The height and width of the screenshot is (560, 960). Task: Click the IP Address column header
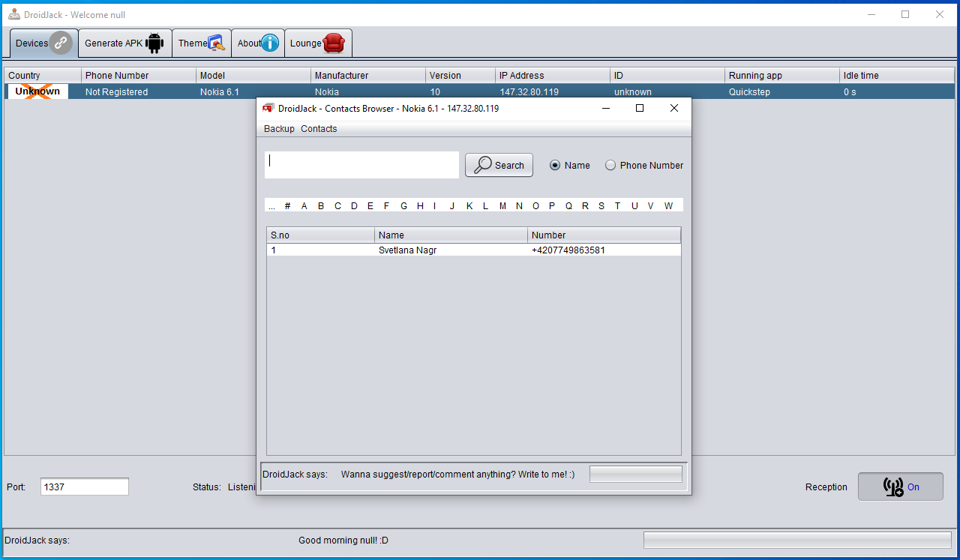(553, 75)
